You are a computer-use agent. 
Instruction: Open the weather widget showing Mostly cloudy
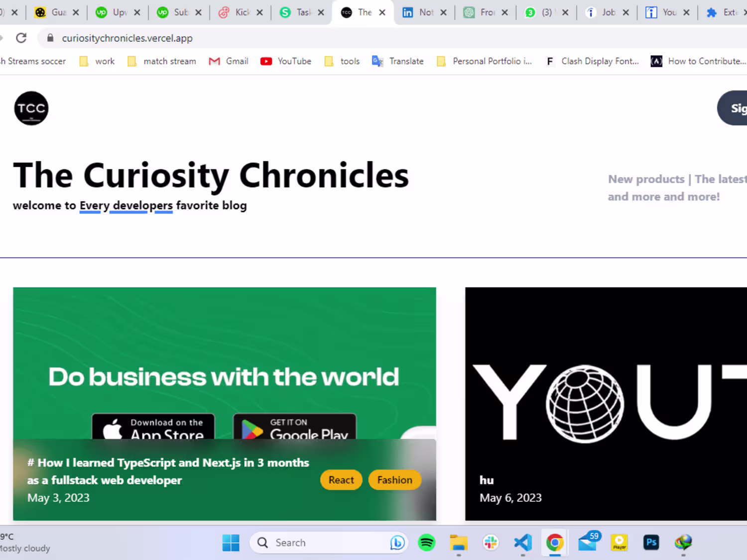[x=25, y=543]
